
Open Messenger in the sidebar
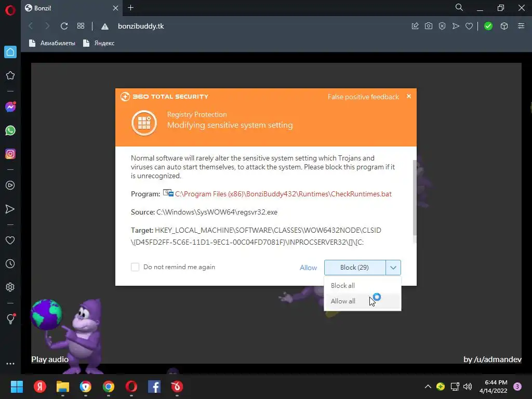click(10, 107)
